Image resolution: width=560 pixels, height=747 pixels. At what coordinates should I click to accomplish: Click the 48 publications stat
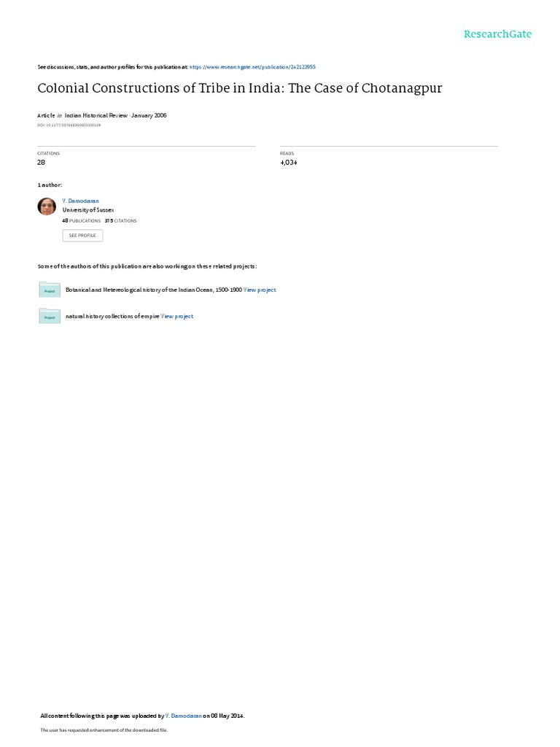click(82, 221)
